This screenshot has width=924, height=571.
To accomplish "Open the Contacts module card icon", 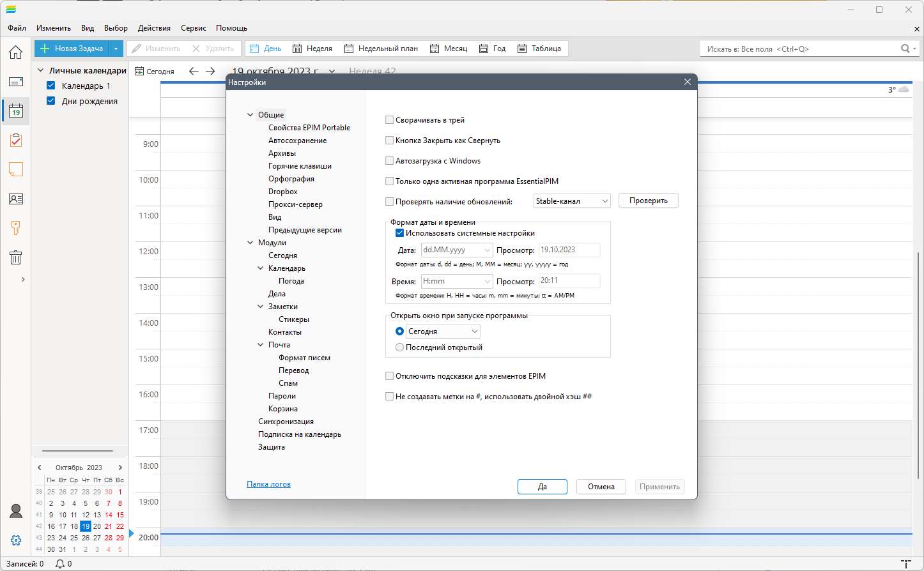I will click(x=16, y=199).
